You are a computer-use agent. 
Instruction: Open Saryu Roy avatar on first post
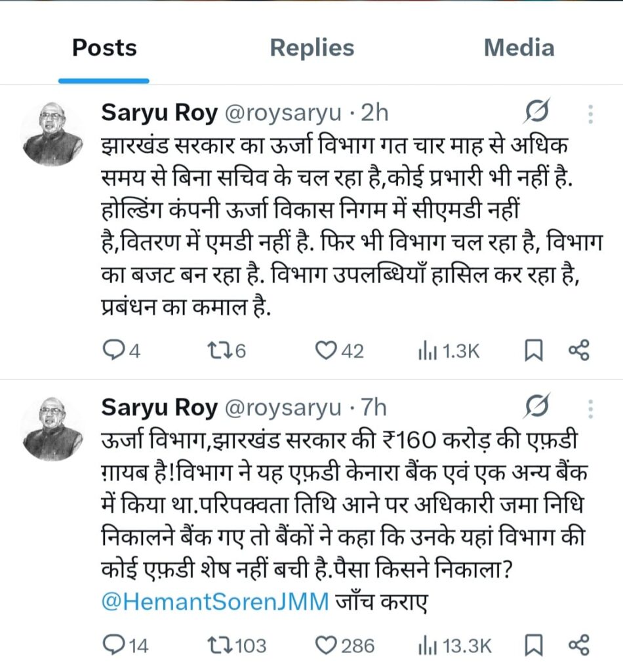click(x=52, y=134)
